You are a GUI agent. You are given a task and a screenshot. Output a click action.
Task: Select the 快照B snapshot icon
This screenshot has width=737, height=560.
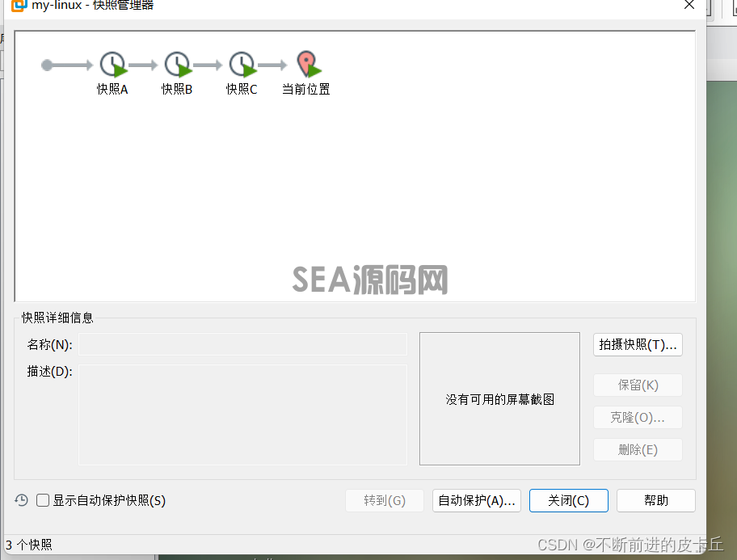point(178,65)
